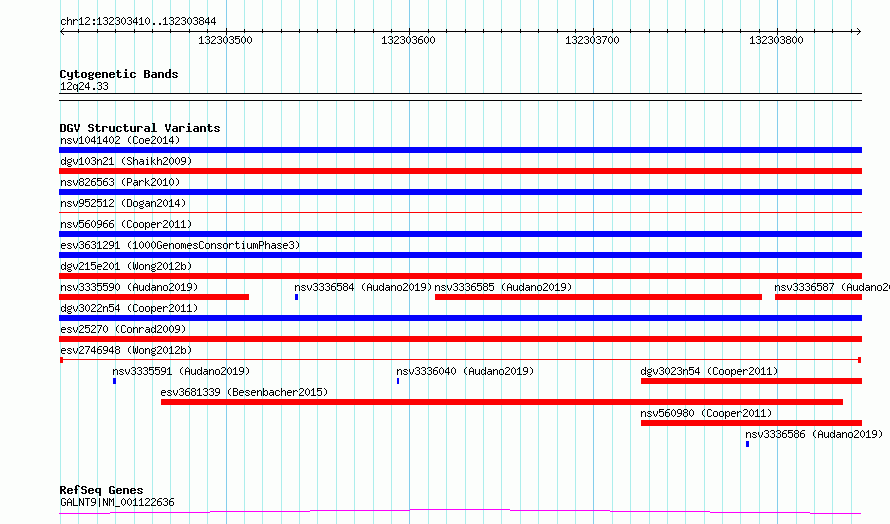Viewport: 890px width, 524px height.
Task: Click the small blue nsv3336586 marker
Action: coord(748,444)
